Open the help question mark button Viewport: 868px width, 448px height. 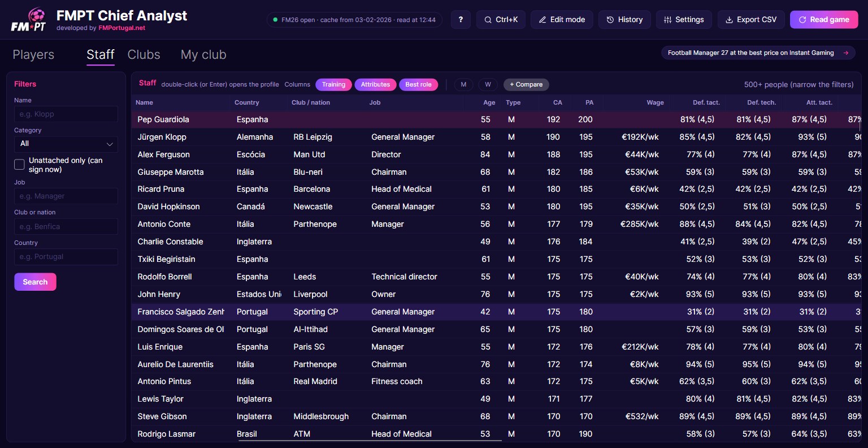click(x=461, y=20)
